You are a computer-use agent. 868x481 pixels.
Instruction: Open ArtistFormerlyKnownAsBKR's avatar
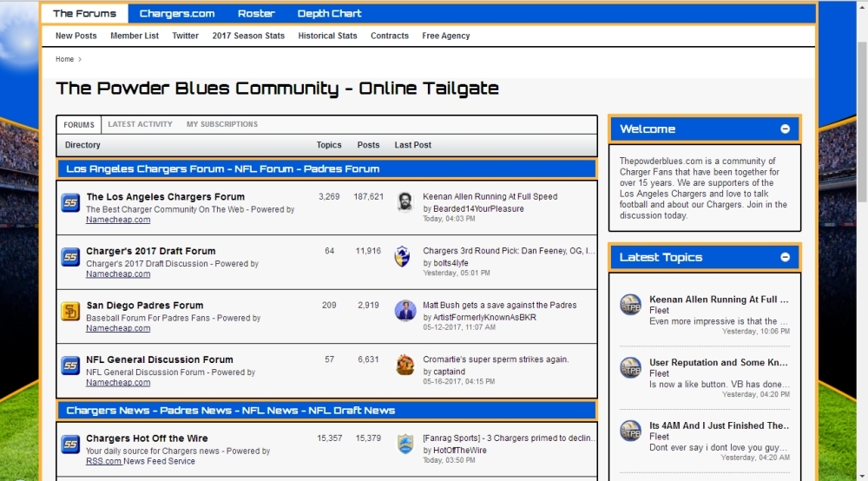click(405, 311)
